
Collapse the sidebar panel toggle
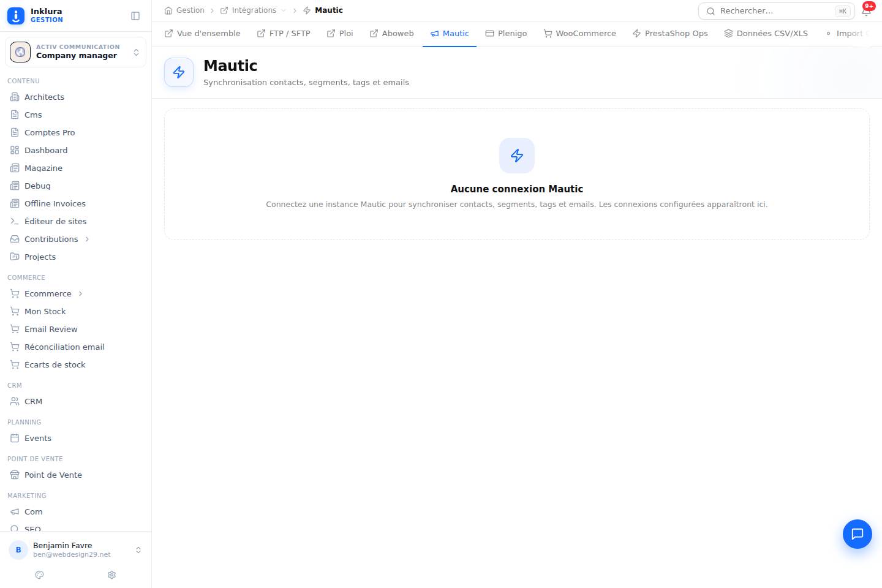pyautogui.click(x=135, y=16)
